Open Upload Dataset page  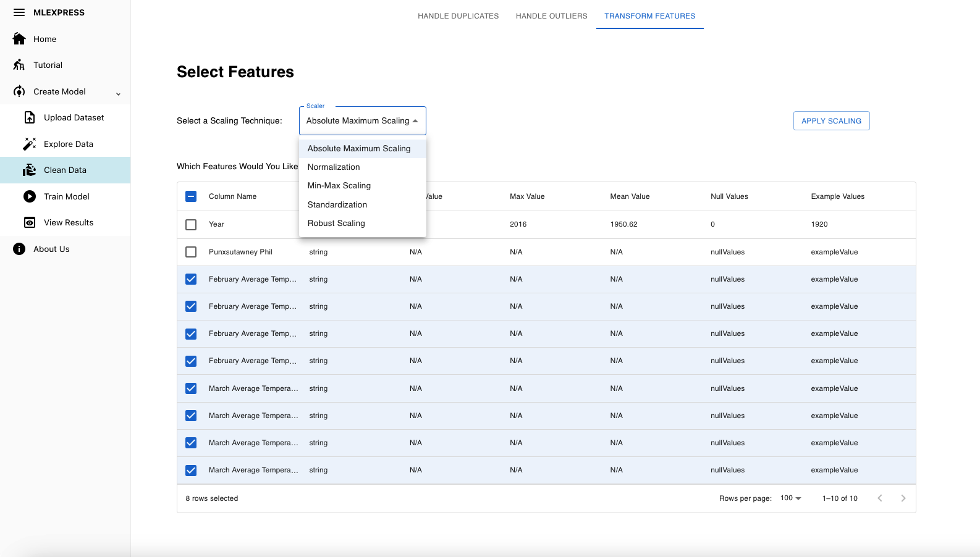74,117
